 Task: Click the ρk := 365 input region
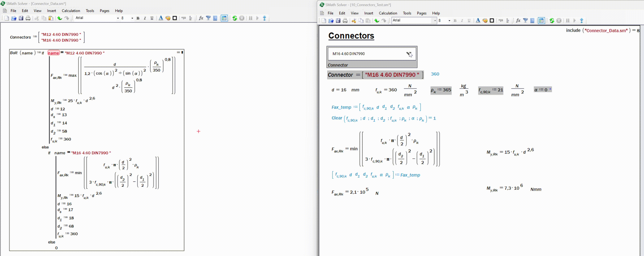441,90
